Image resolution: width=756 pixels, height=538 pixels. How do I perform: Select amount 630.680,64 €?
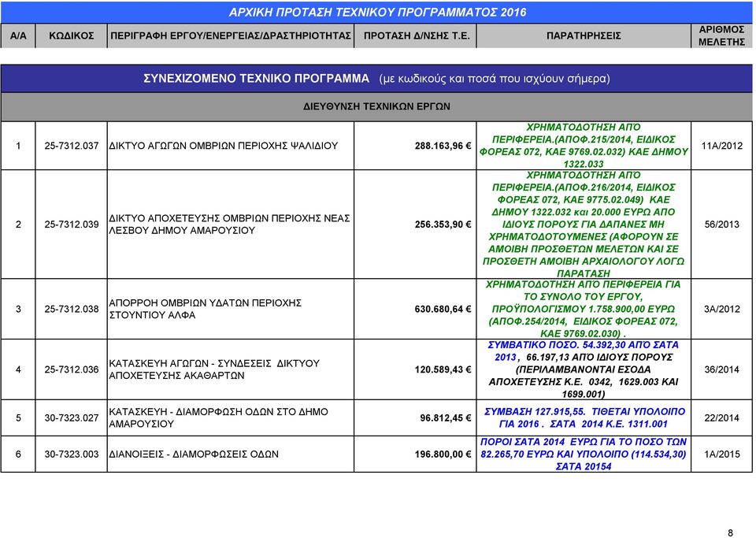coord(443,309)
